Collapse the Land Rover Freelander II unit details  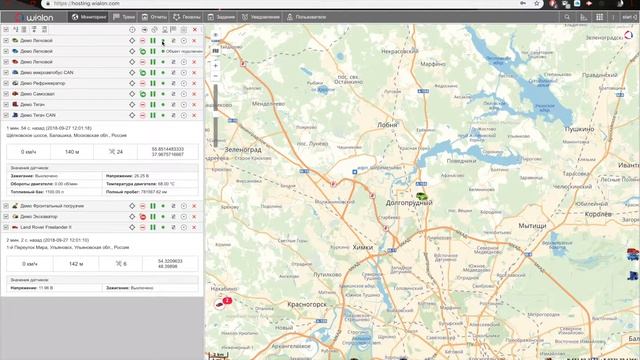46,227
